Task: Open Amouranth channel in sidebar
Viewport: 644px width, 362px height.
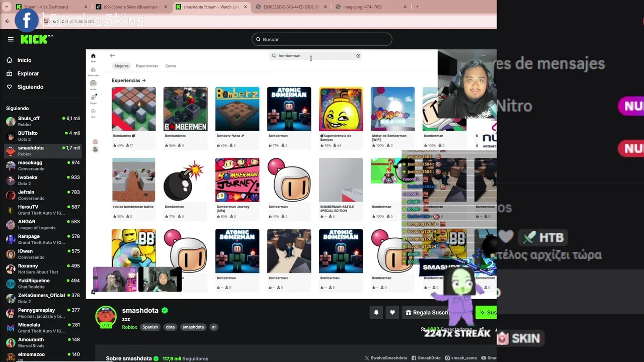Action: (x=43, y=342)
